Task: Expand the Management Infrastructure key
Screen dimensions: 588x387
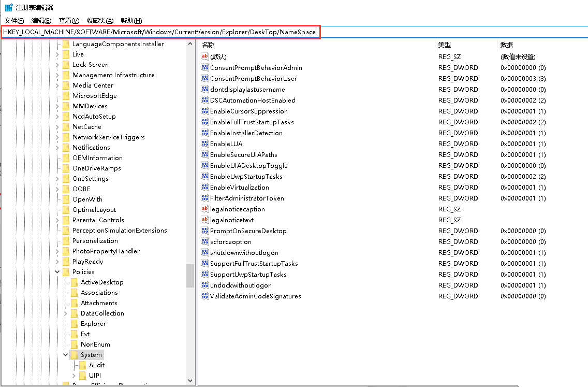Action: [57, 75]
